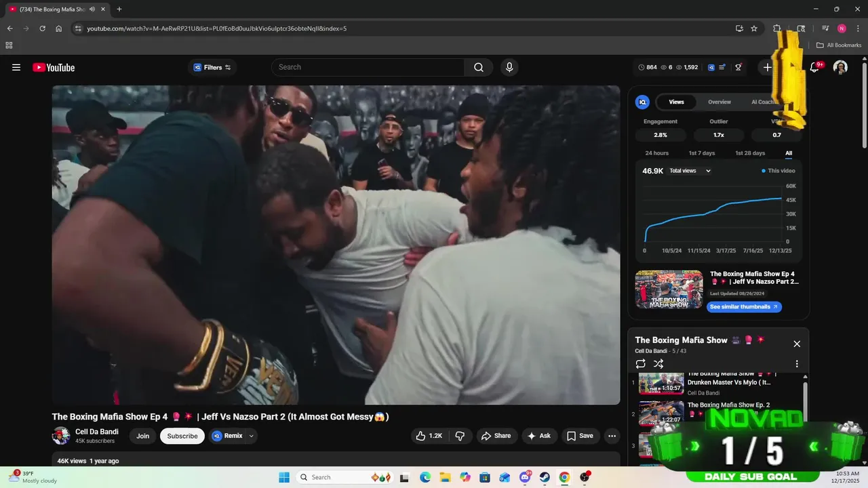Open All Bookmarks folder

point(839,45)
